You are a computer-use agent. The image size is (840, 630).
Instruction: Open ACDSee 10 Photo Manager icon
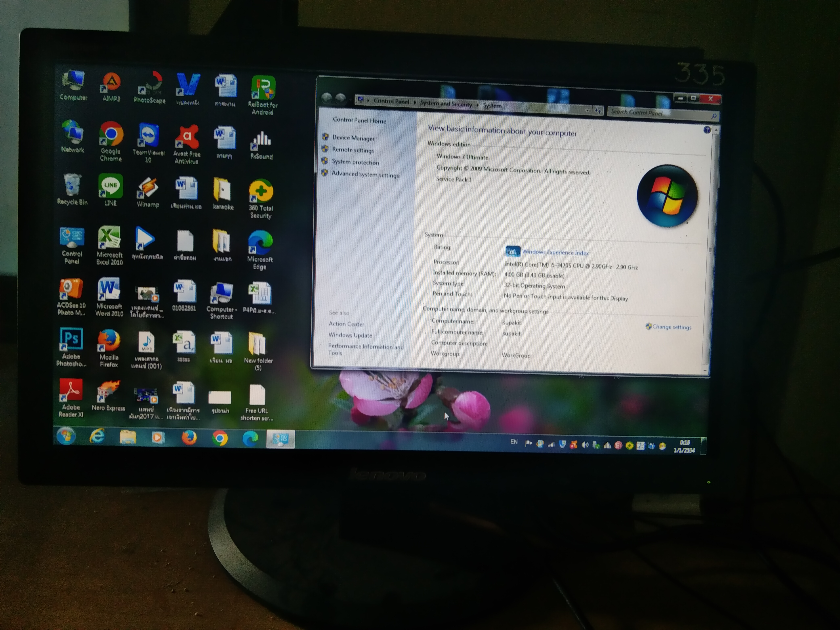pyautogui.click(x=71, y=297)
